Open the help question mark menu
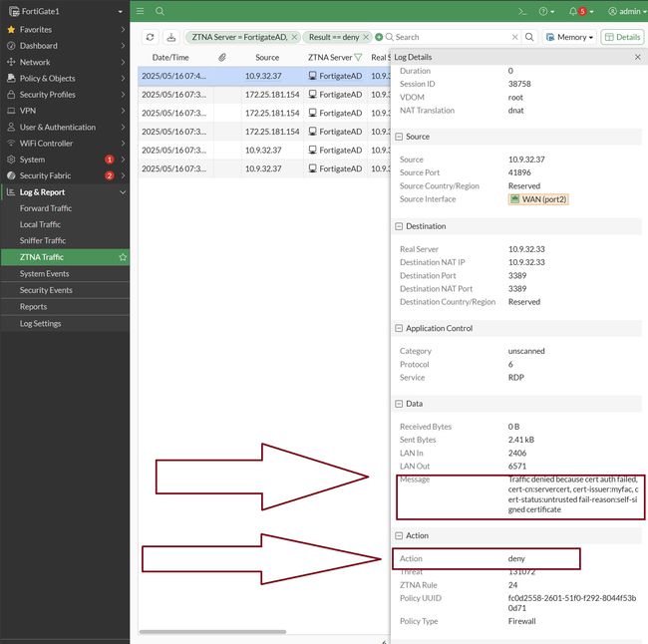The image size is (648, 644). click(546, 12)
